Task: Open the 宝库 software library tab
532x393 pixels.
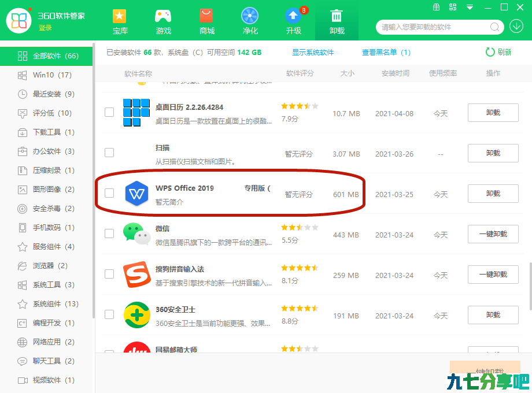Action: pyautogui.click(x=120, y=22)
